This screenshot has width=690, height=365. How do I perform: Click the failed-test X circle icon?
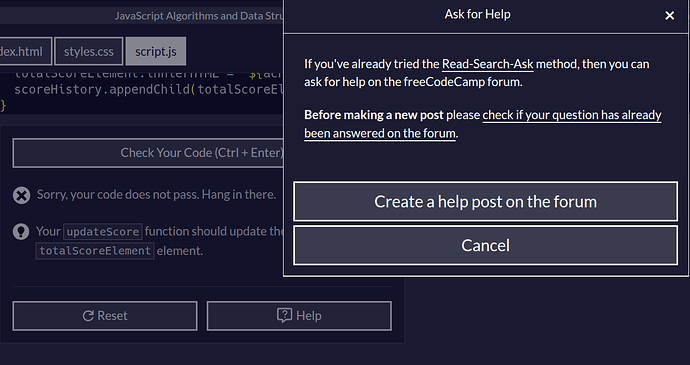pos(21,195)
